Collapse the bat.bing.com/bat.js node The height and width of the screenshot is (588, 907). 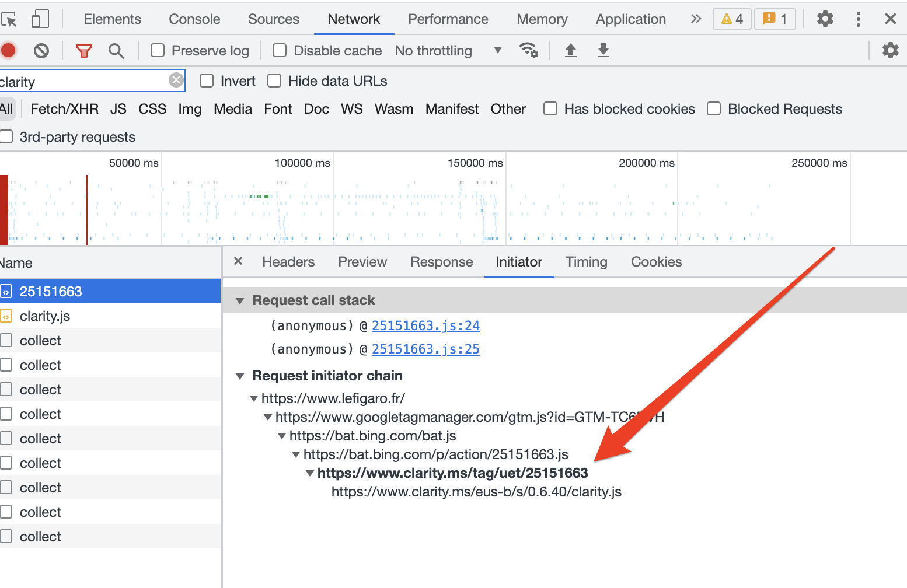coord(281,436)
